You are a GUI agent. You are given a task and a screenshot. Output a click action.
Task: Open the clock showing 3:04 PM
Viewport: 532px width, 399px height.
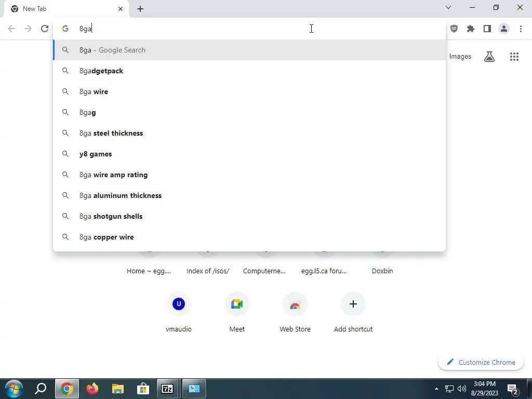(x=485, y=389)
